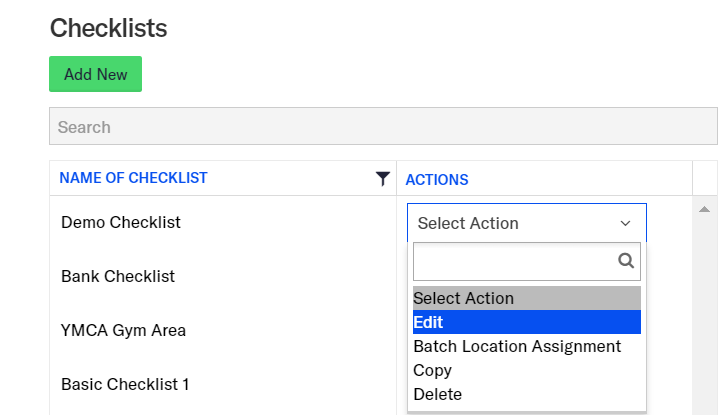This screenshot has height=415, width=721.
Task: Click the ACTIONS column header
Action: [x=437, y=180]
